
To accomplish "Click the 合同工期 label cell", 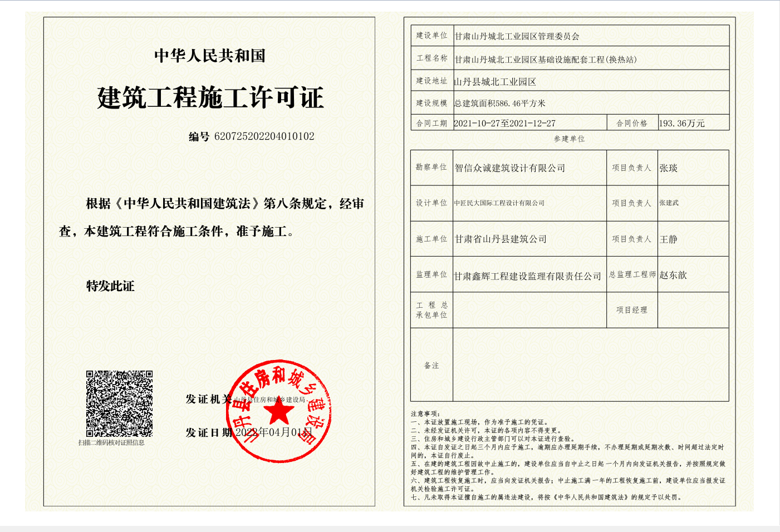I will (x=432, y=124).
